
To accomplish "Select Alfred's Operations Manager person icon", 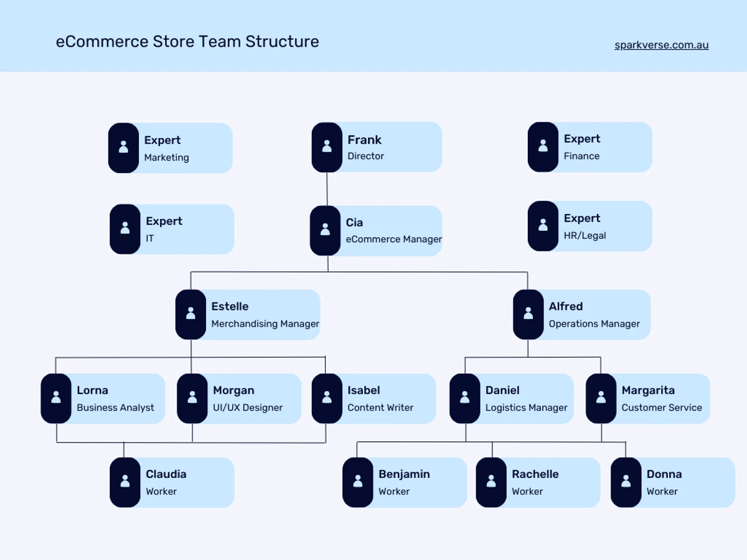I will (528, 314).
